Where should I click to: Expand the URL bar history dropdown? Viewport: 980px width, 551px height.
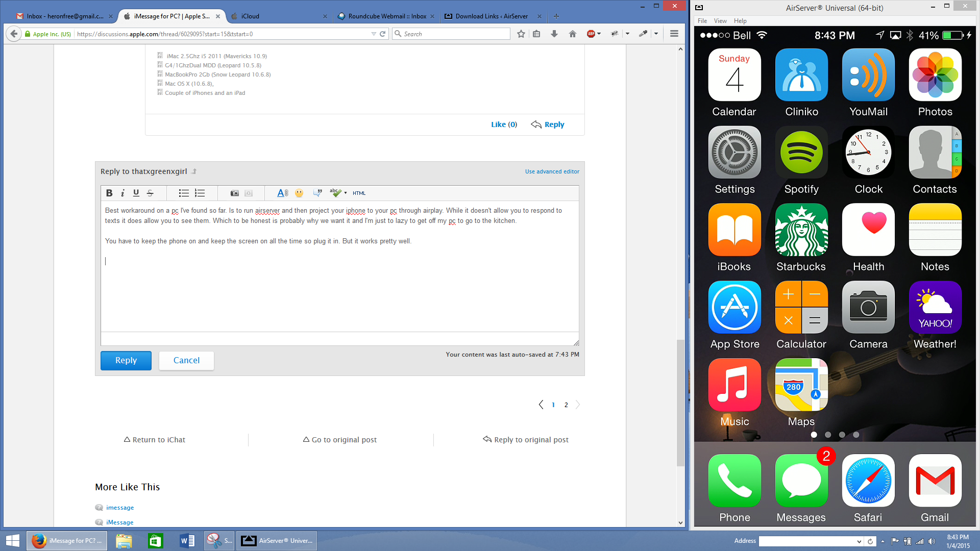point(374,34)
